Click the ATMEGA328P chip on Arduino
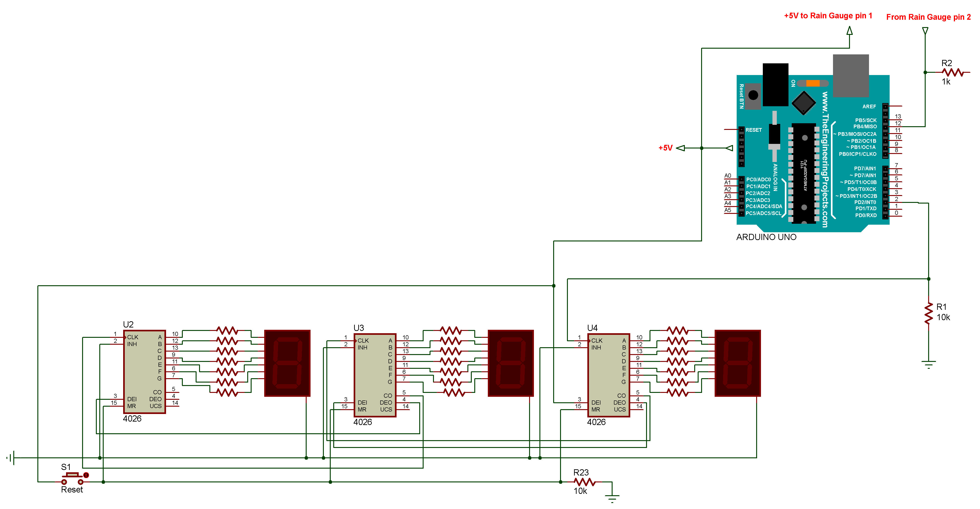This screenshot has height=509, width=980. pos(804,173)
